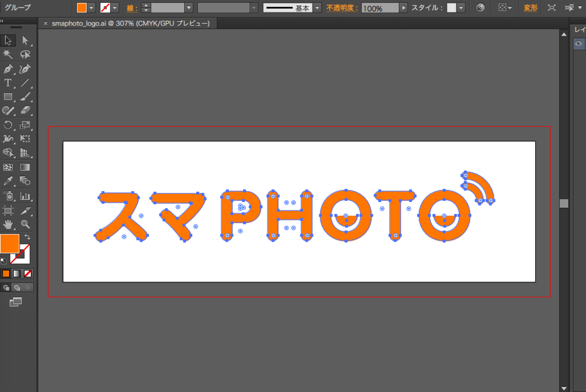586x392 pixels.
Task: Open the 変形 transform panel link
Action: tap(530, 8)
